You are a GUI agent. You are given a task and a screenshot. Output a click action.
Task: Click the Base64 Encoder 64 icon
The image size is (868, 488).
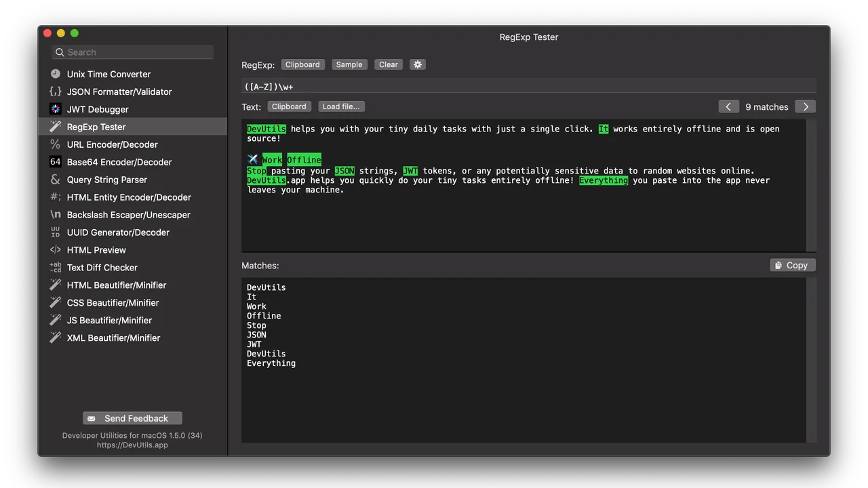click(x=56, y=162)
